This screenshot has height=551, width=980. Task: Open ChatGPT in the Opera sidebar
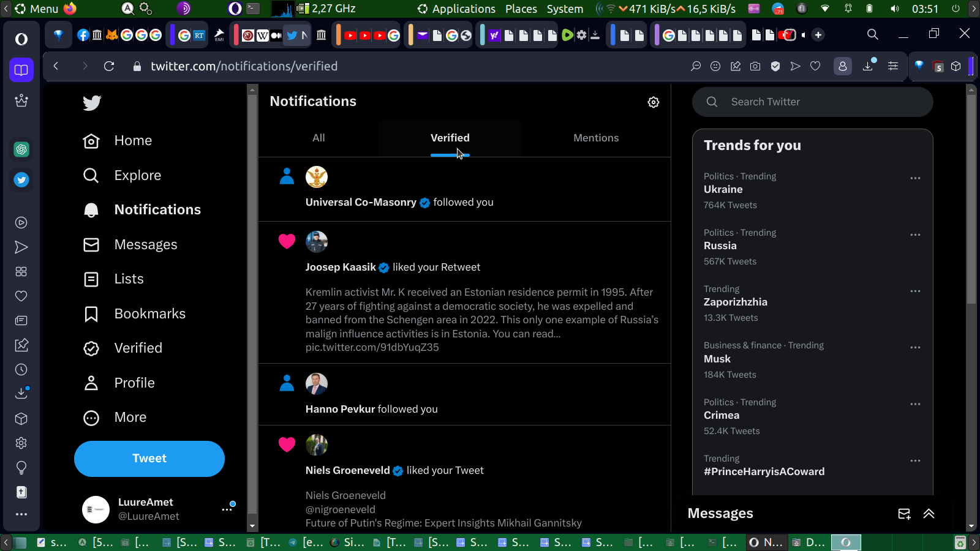(21, 149)
